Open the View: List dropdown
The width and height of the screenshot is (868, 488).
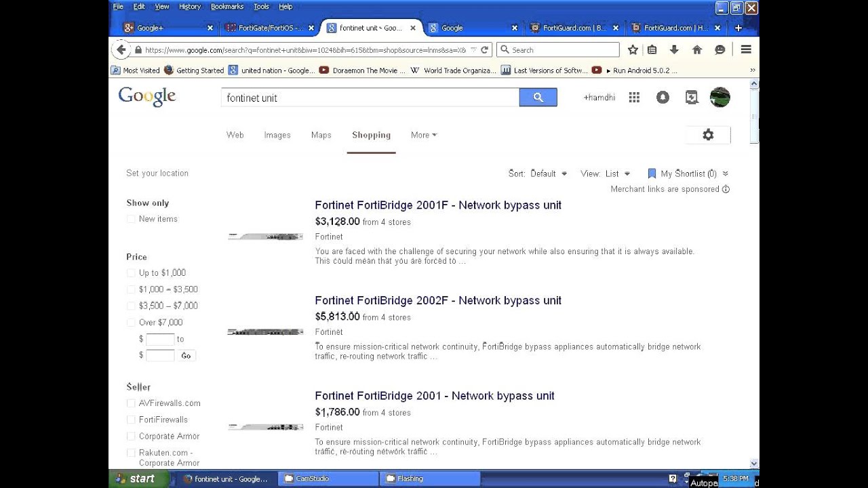tap(605, 174)
